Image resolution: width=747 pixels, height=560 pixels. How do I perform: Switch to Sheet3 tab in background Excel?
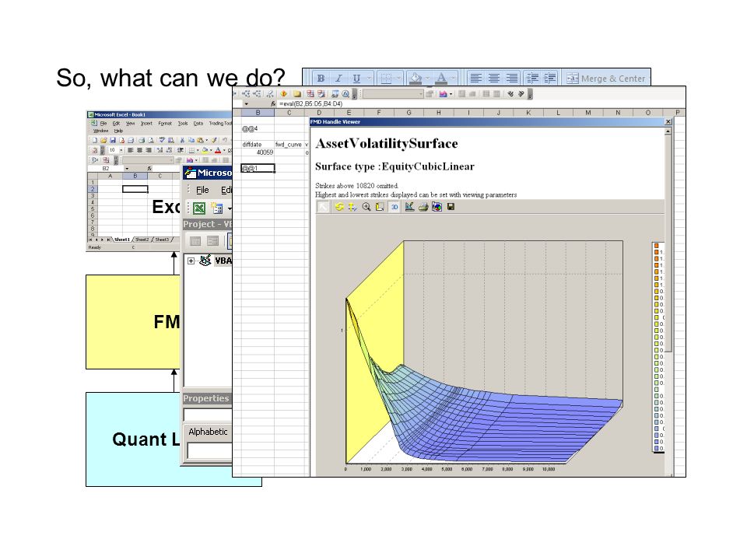pos(162,240)
